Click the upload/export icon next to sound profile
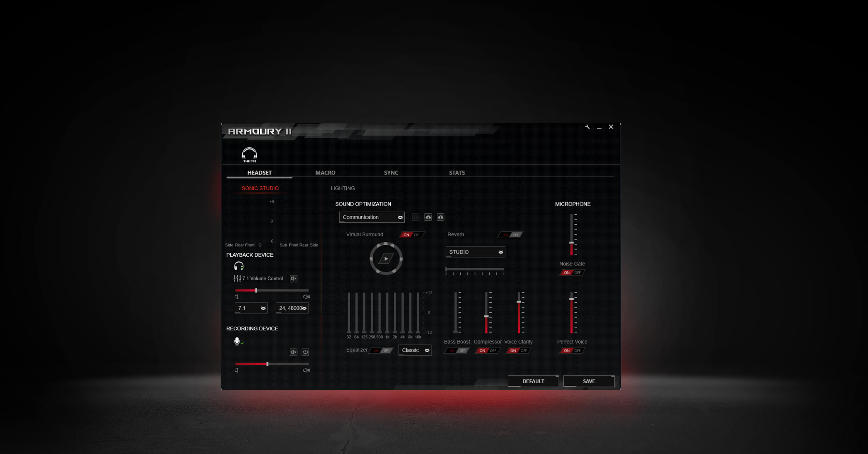Viewport: 868px width, 454px height. tap(429, 217)
